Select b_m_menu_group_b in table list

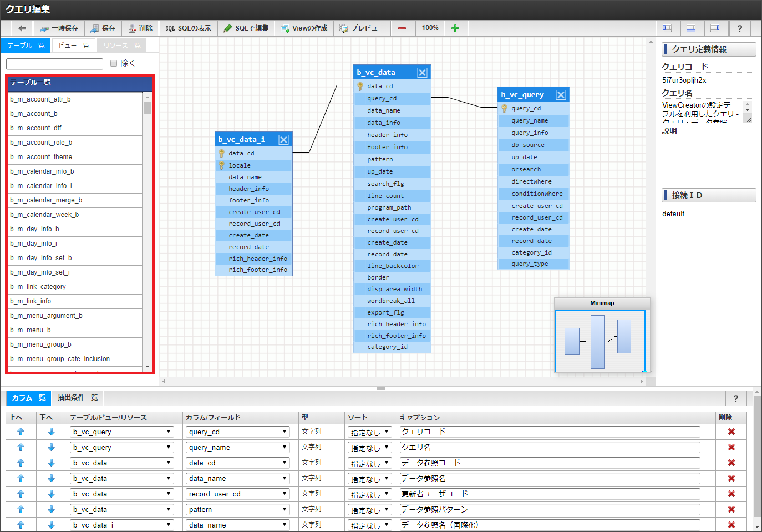click(75, 344)
